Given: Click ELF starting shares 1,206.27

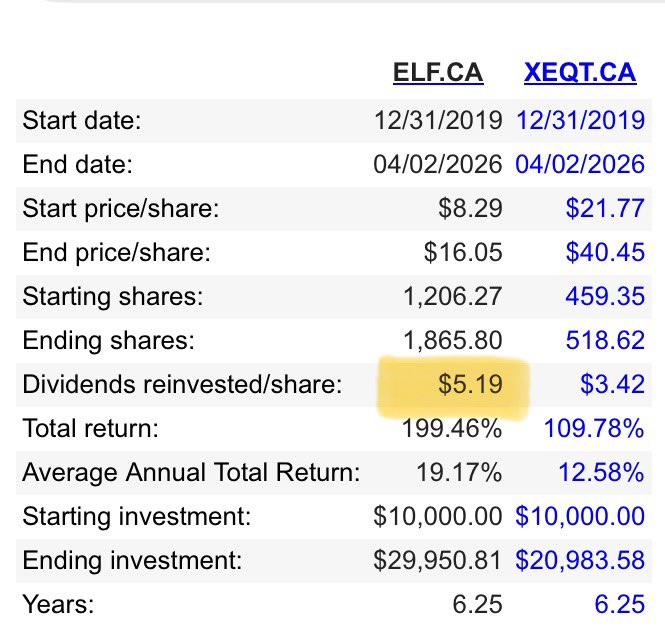Looking at the screenshot, I should tap(453, 297).
